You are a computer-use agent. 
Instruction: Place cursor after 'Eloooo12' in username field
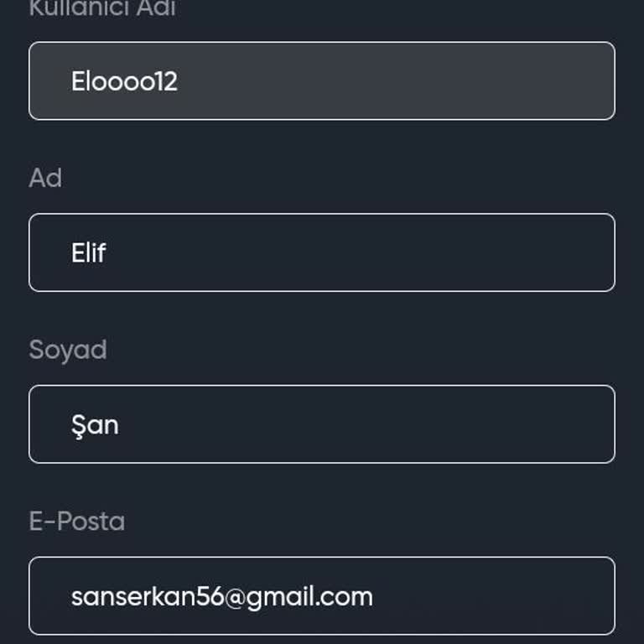(179, 81)
